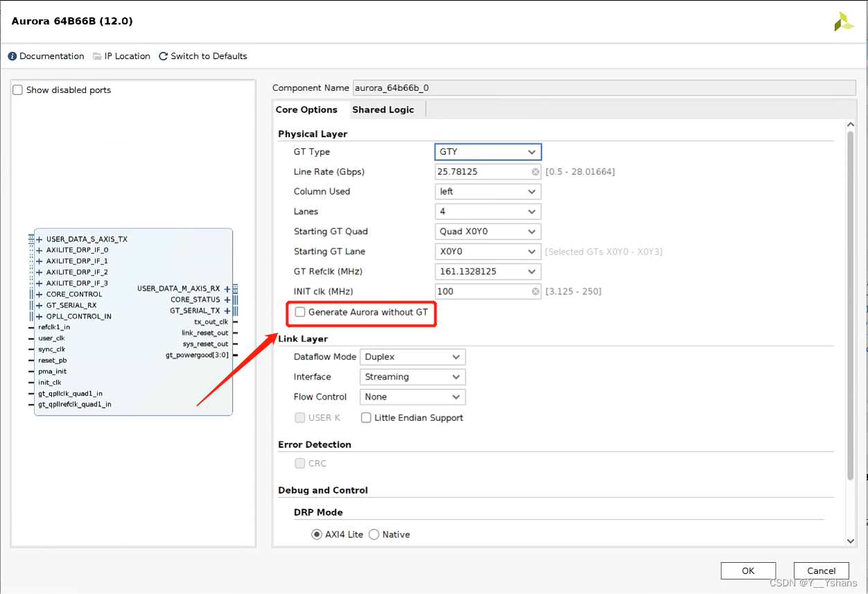Expand AXILITE_DRP_IF_2 port plus icon
This screenshot has height=594, width=868.
point(39,273)
